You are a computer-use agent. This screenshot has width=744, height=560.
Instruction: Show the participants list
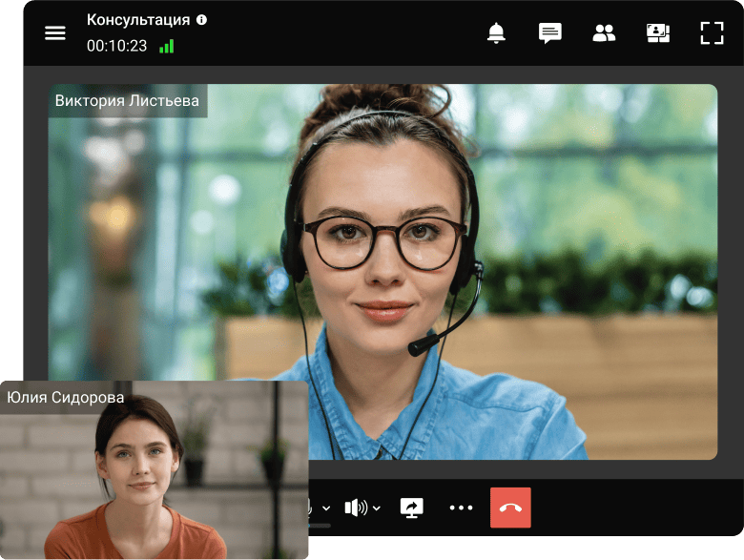pyautogui.click(x=604, y=33)
